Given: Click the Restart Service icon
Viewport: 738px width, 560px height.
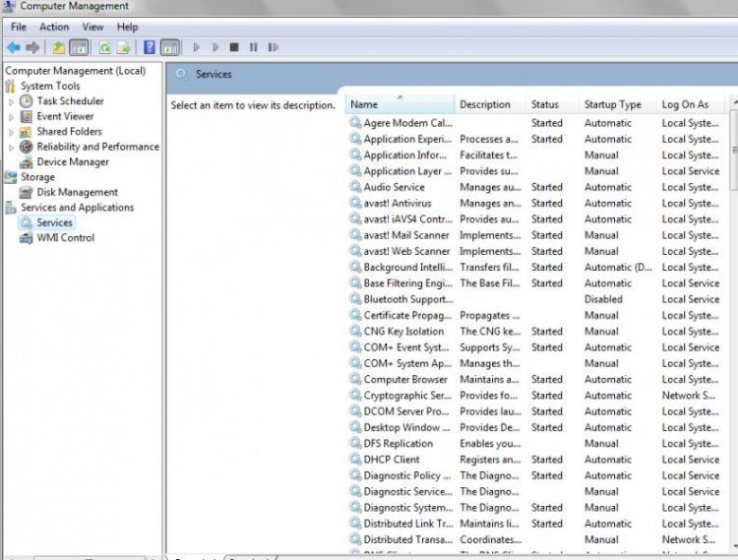Looking at the screenshot, I should coord(273,47).
